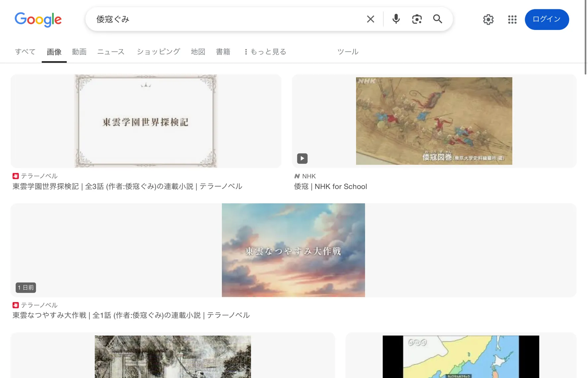This screenshot has width=588, height=378.
Task: Switch to the 動画 tab
Action: click(79, 52)
